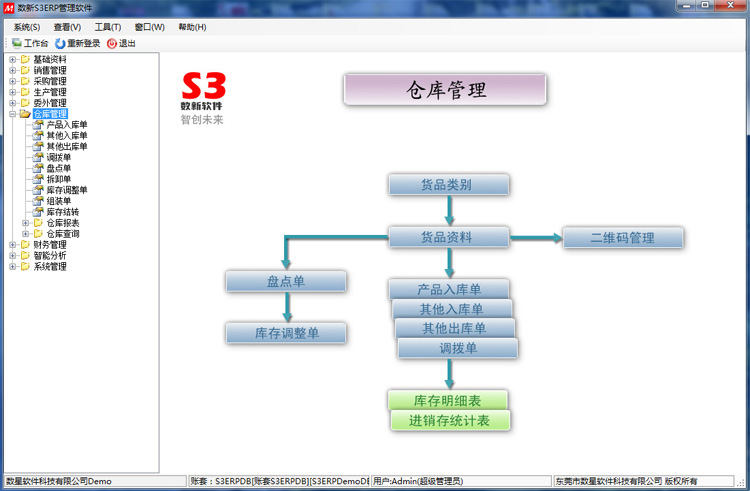Screen dimensions: 750x491
Task: Click the 调拨单 flowchart button
Action: [x=458, y=349]
